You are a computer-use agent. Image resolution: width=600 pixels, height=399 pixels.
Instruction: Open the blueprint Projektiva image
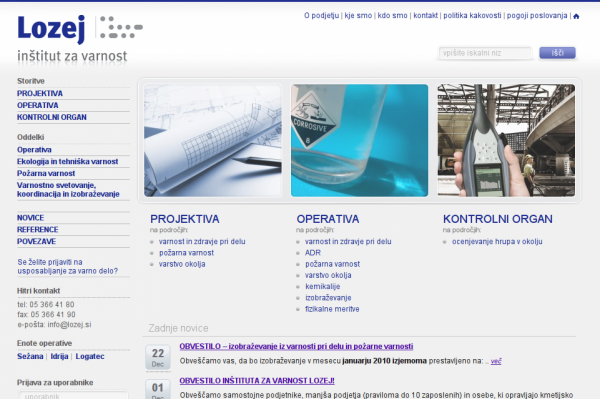[x=213, y=140]
